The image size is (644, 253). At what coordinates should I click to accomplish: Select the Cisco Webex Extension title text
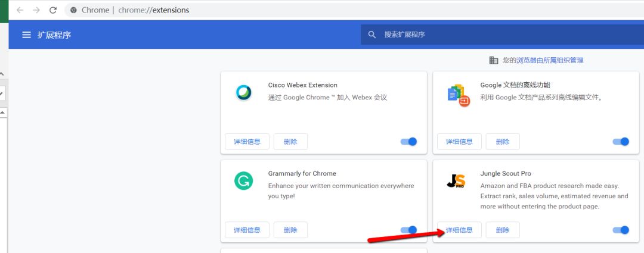[x=303, y=85]
